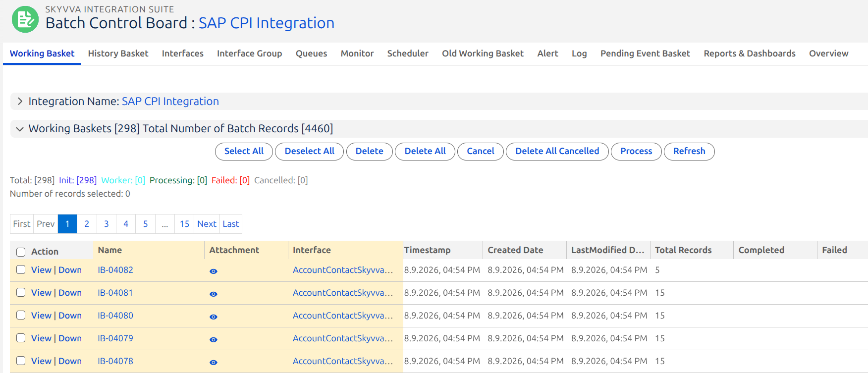Click the Process button
This screenshot has width=868, height=373.
click(636, 152)
